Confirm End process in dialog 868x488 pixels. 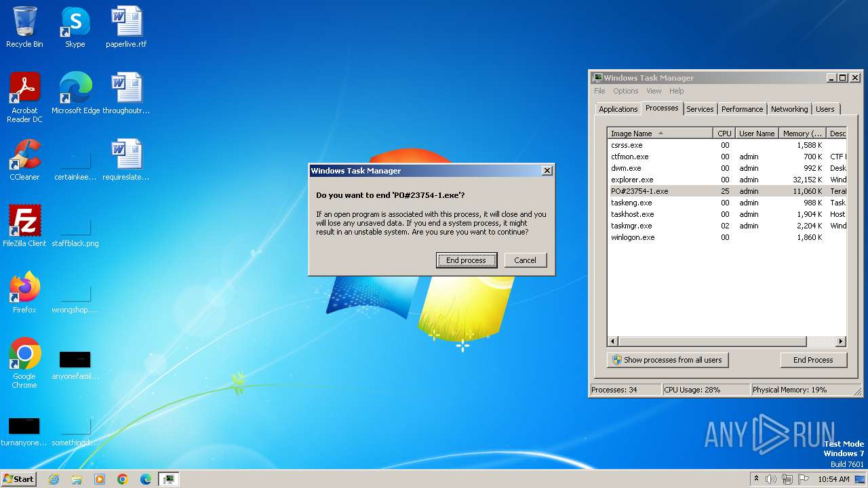[x=466, y=260]
